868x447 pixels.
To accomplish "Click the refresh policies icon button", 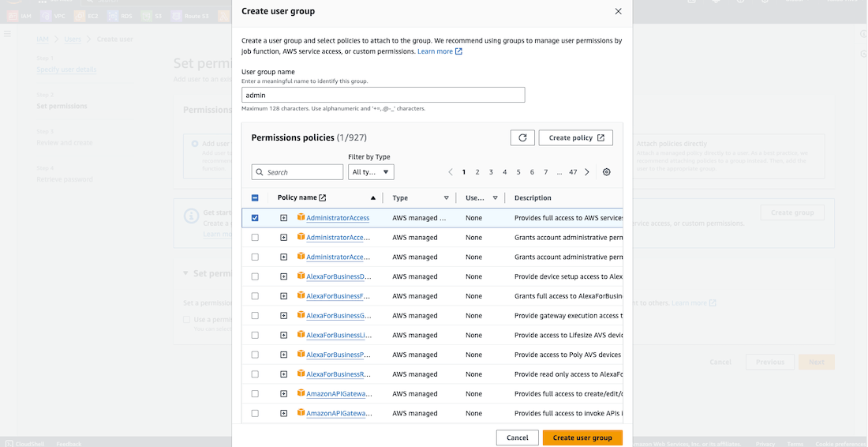I will 522,137.
